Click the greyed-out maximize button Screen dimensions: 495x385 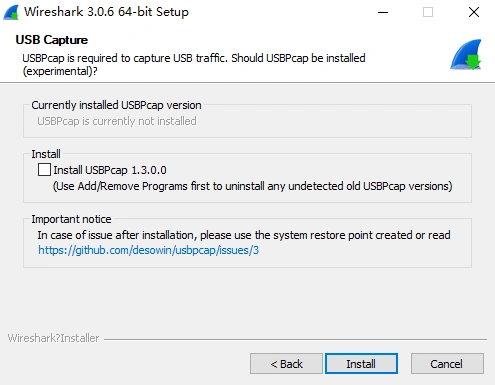pos(428,12)
